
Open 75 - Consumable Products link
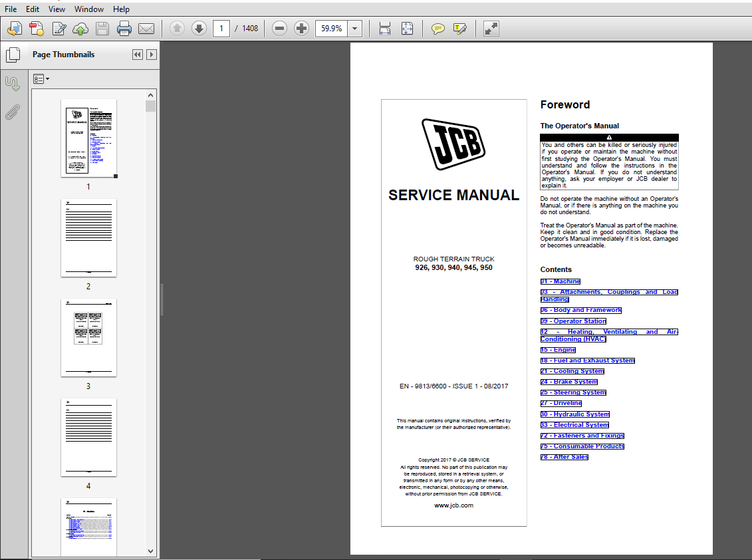click(582, 446)
